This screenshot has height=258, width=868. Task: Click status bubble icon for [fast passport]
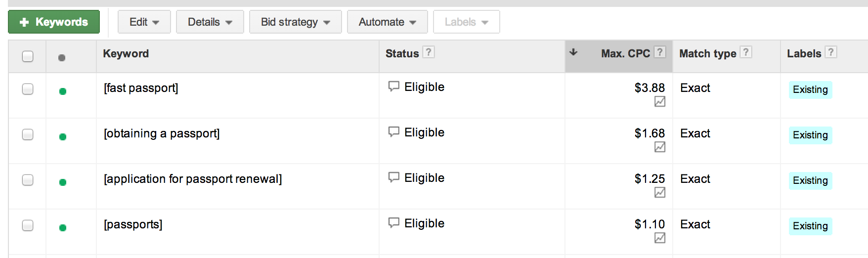[393, 86]
